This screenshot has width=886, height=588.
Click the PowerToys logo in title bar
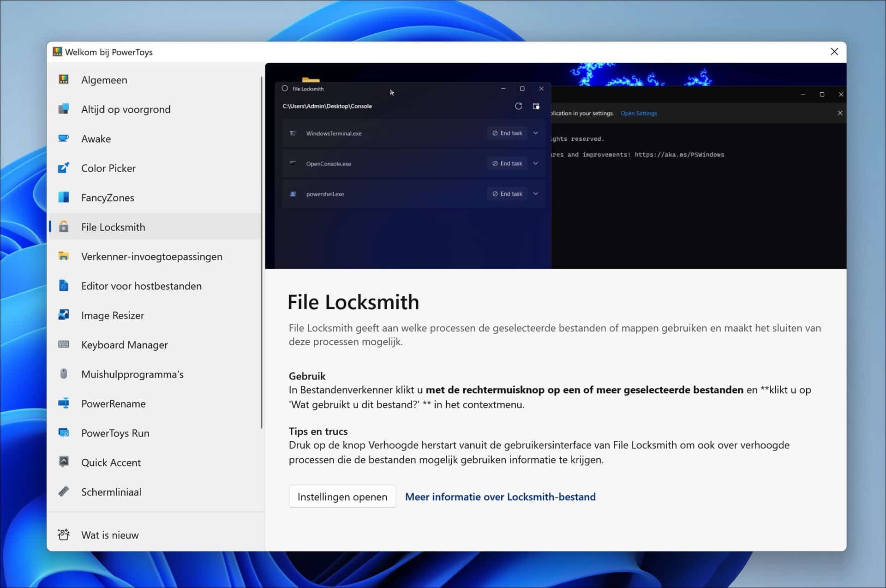[57, 52]
